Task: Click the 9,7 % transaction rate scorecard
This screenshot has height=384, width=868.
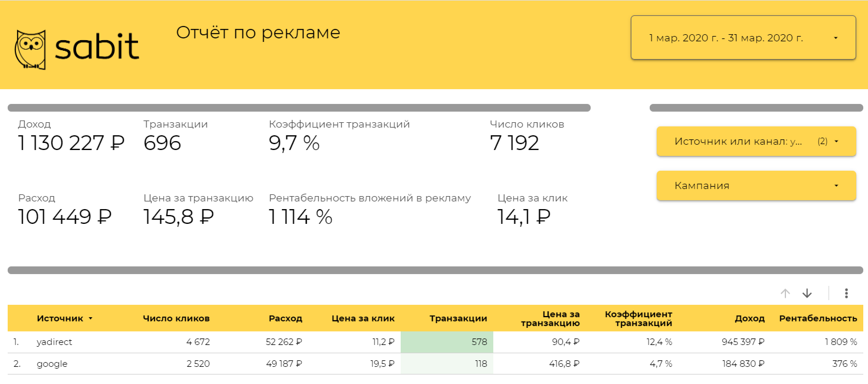Action: (294, 143)
